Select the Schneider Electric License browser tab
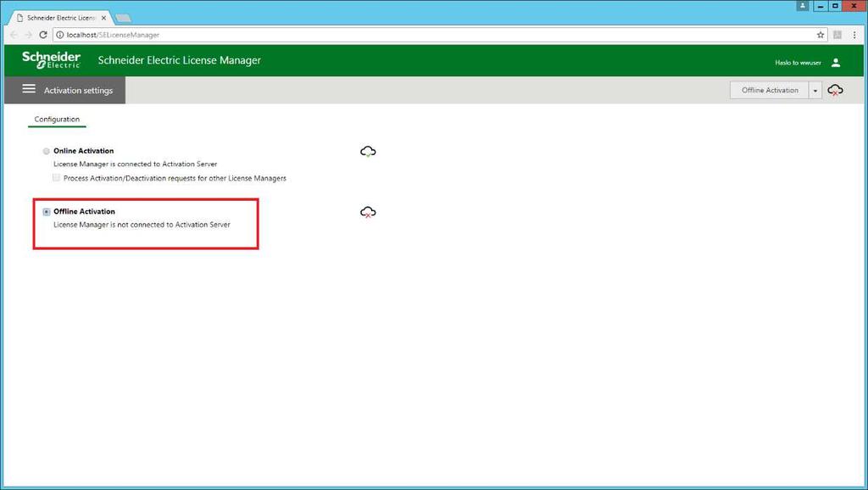The width and height of the screenshot is (868, 490). [x=61, y=18]
